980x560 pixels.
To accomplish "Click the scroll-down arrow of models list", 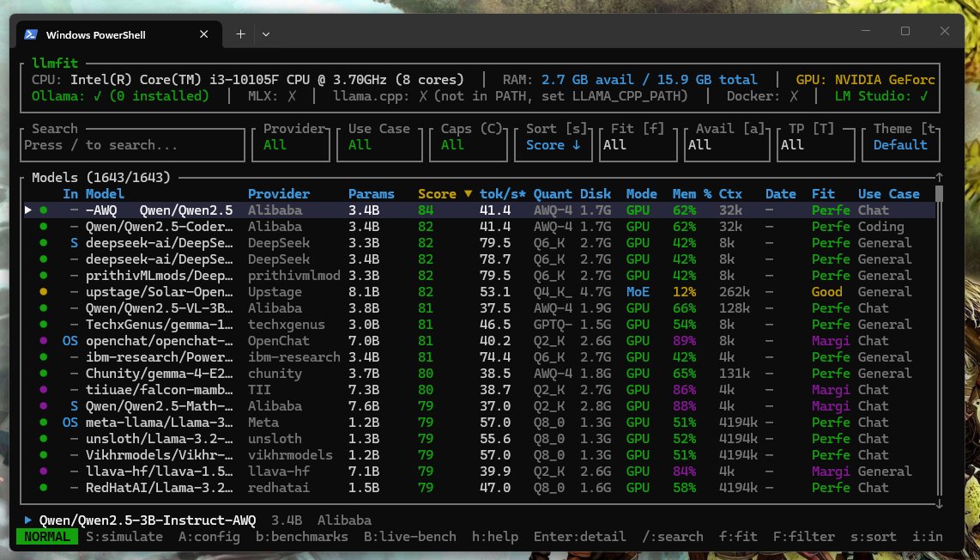I will 939,503.
